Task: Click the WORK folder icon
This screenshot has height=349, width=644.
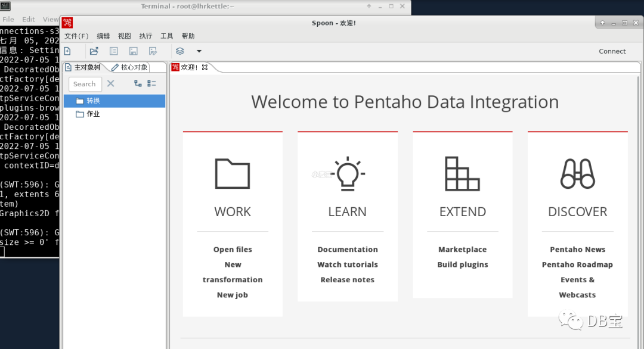Action: [x=233, y=174]
